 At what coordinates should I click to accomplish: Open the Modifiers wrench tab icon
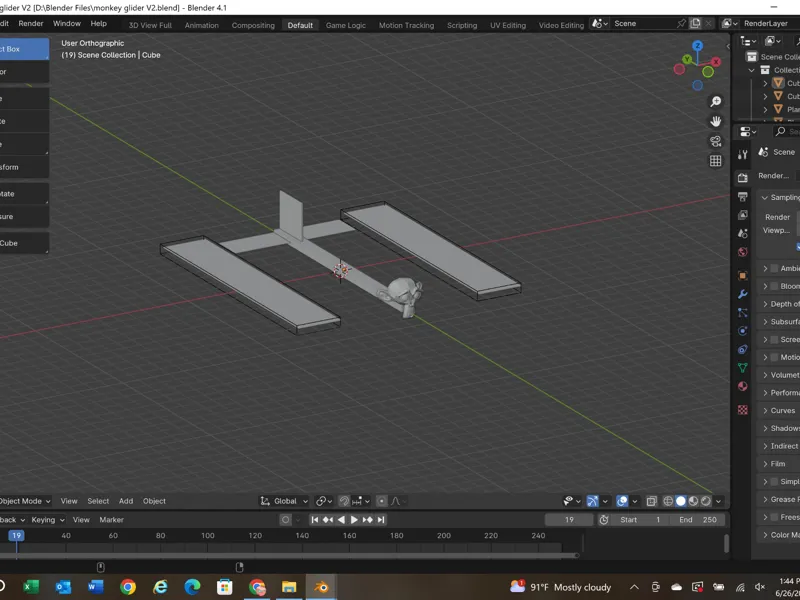[742, 294]
